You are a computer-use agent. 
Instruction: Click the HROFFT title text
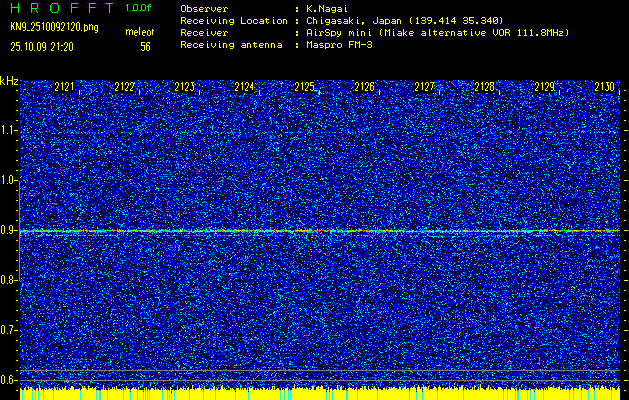pos(61,8)
